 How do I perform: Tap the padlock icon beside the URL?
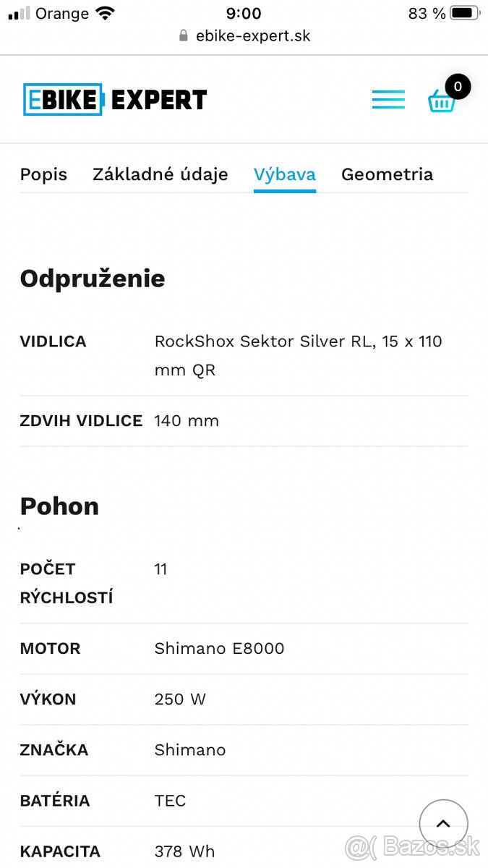pos(184,36)
